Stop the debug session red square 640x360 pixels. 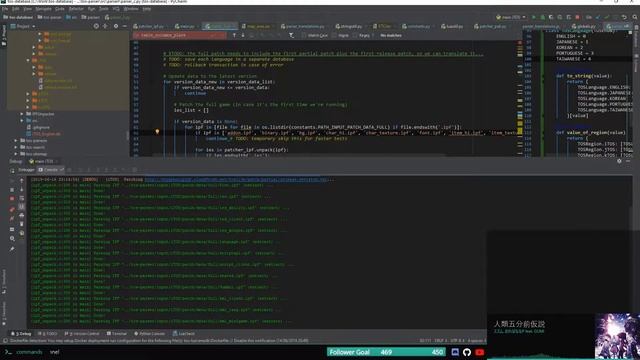[x=12, y=199]
